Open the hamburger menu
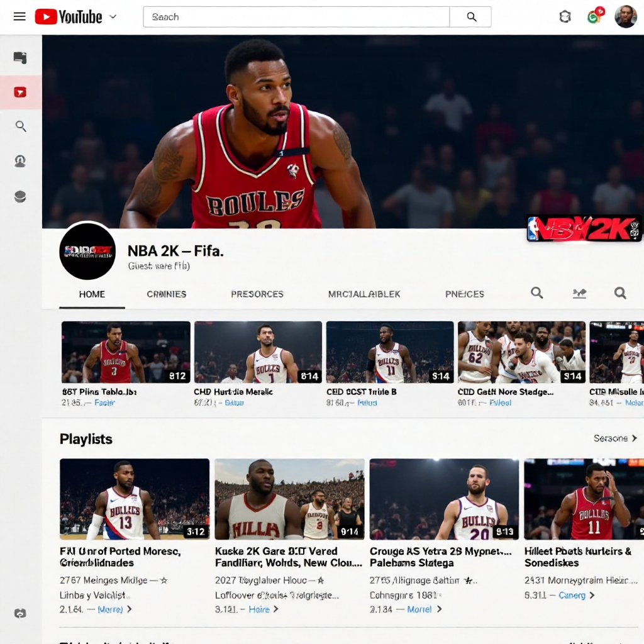 [19, 17]
